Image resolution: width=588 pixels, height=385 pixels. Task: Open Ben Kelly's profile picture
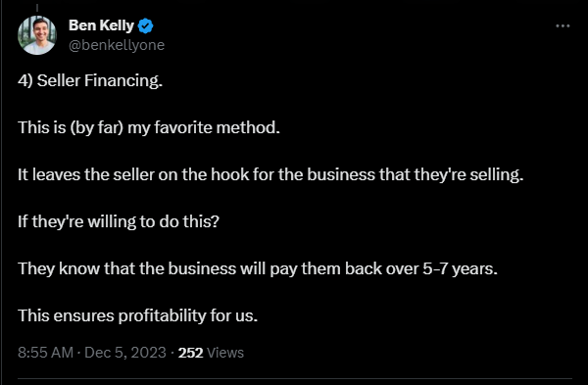[37, 35]
